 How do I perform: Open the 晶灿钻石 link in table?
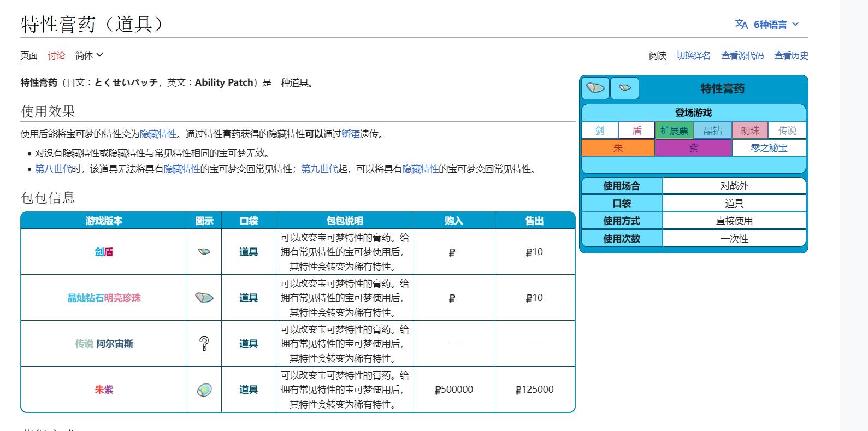click(x=85, y=298)
